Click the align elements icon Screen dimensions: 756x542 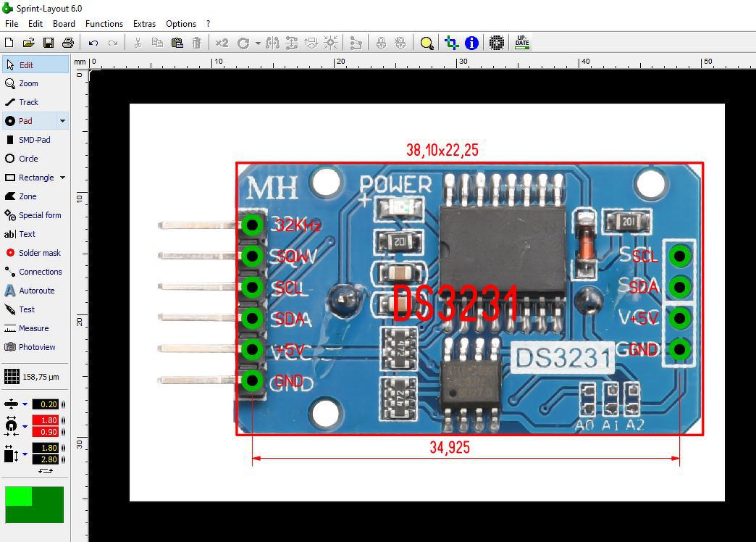pos(311,43)
